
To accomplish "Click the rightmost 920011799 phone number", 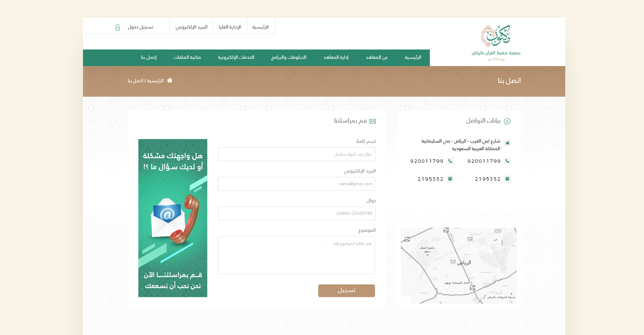I will tap(484, 161).
